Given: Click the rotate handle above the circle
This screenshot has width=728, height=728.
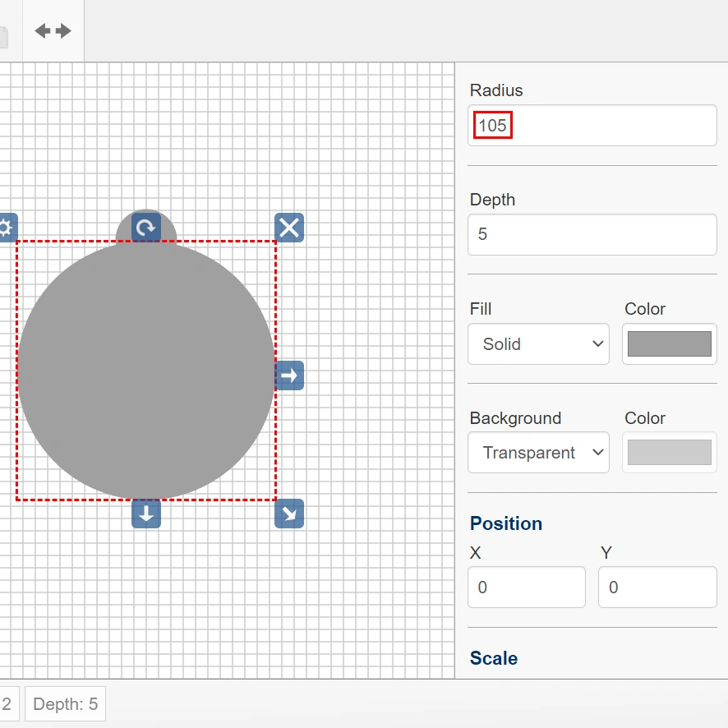Looking at the screenshot, I should point(146,228).
